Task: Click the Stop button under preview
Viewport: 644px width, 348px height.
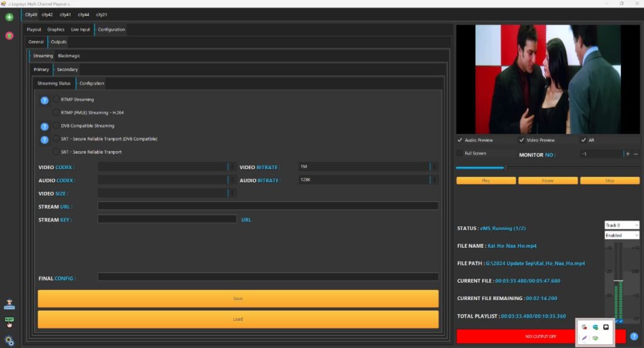Action: (x=610, y=181)
